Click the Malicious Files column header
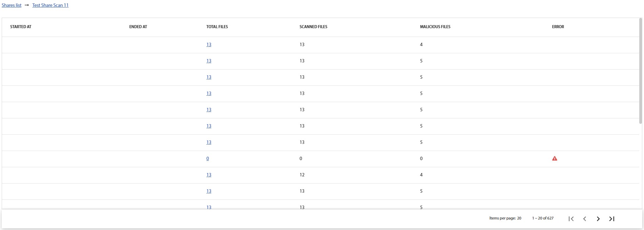Viewport: 644px width, 230px height. tap(435, 27)
